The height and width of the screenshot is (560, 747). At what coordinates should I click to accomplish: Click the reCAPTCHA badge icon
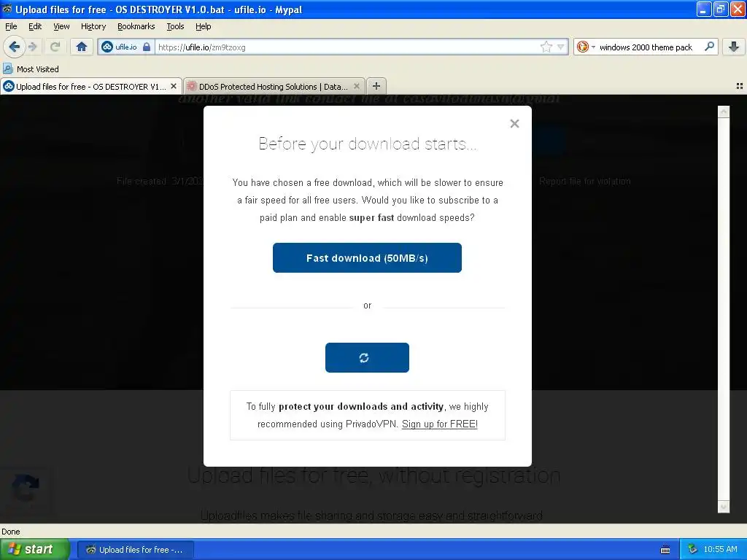(x=26, y=488)
